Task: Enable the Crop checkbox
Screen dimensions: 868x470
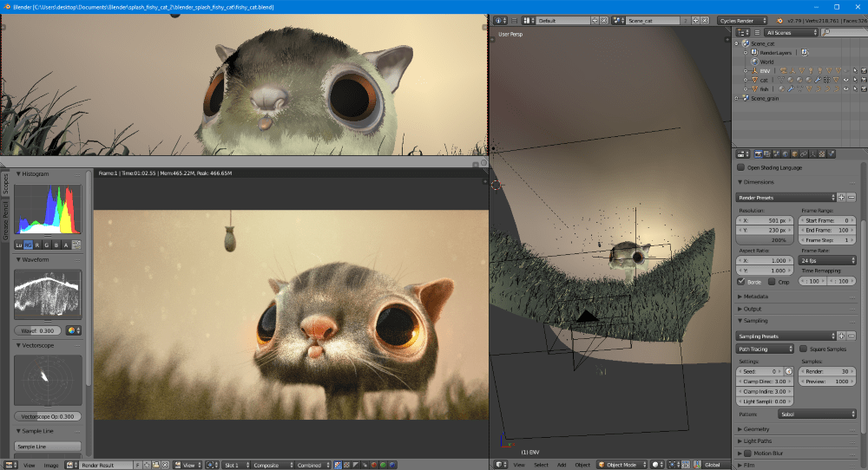Action: (772, 282)
